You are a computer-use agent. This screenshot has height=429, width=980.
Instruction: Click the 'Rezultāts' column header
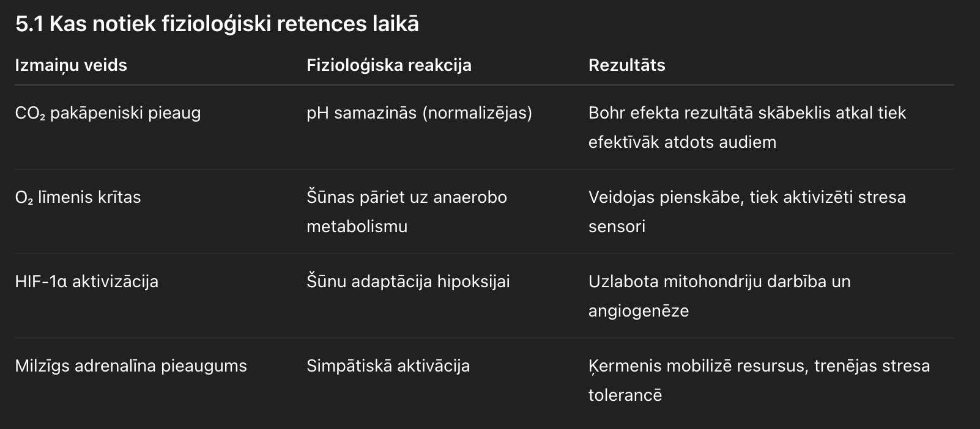tap(627, 65)
